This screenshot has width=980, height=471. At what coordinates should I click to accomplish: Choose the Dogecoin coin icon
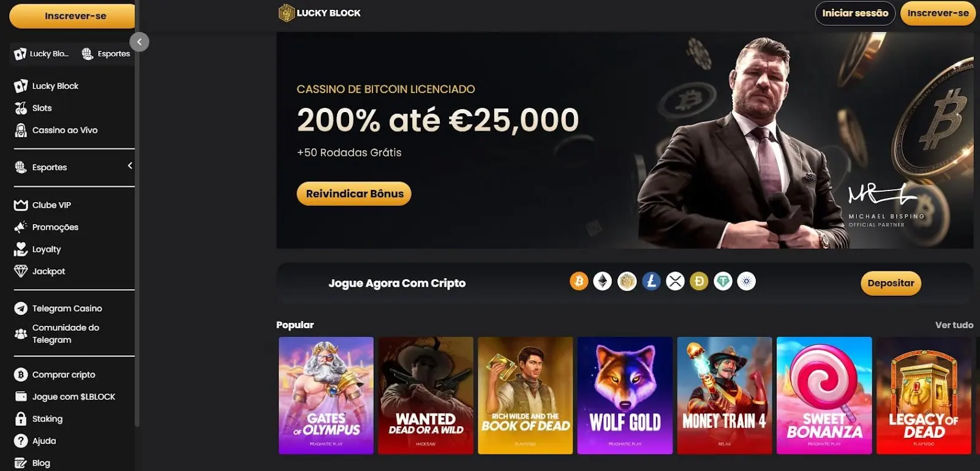tap(699, 282)
